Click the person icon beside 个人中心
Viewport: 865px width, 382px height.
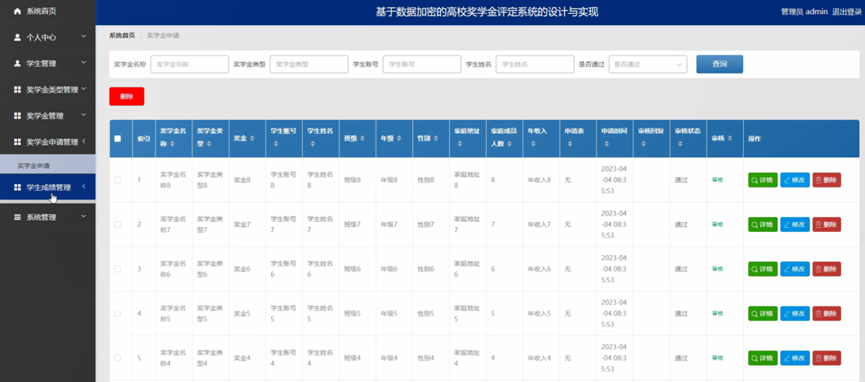[x=17, y=38]
